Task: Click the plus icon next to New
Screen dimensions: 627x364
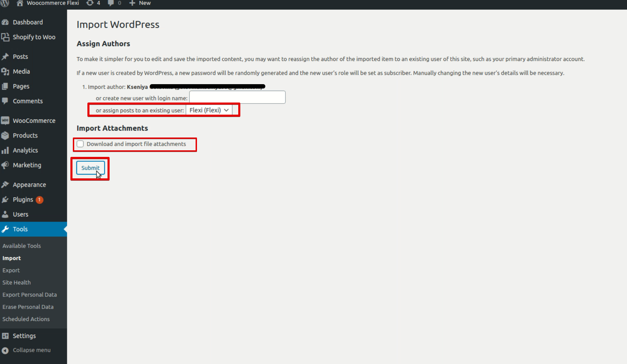Action: [x=132, y=3]
